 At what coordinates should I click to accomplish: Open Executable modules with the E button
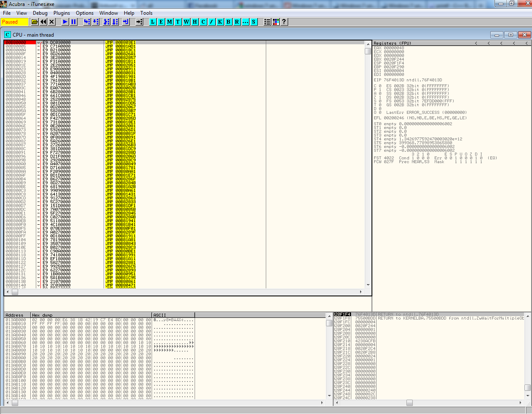[161, 22]
